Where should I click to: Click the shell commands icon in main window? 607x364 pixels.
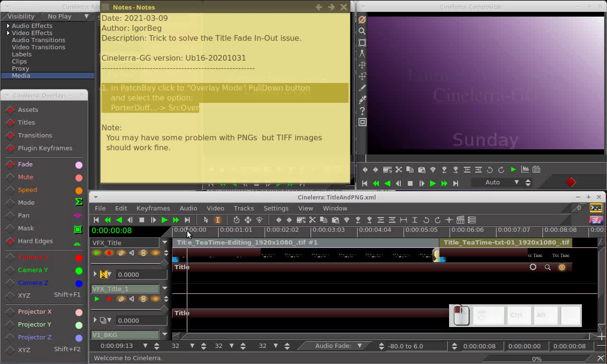click(596, 208)
